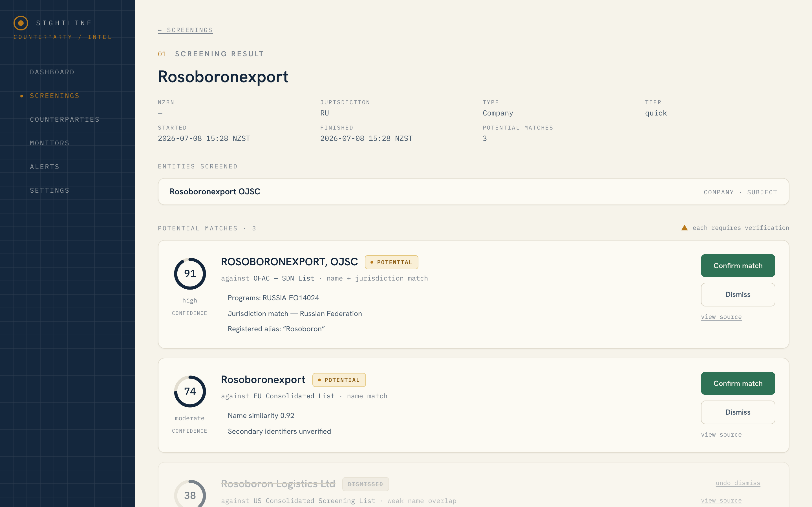The height and width of the screenshot is (507, 812).
Task: Go to Counterparties in the sidebar
Action: click(x=65, y=119)
